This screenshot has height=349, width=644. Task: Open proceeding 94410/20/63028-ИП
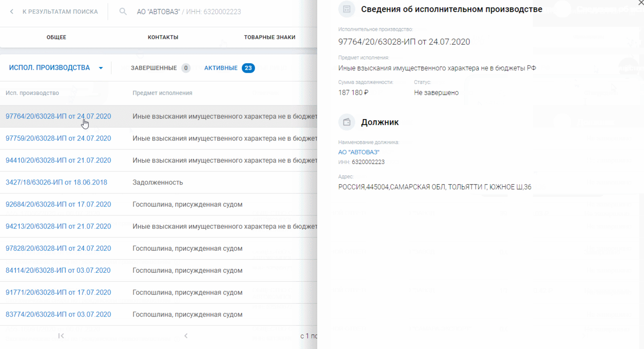click(x=58, y=160)
